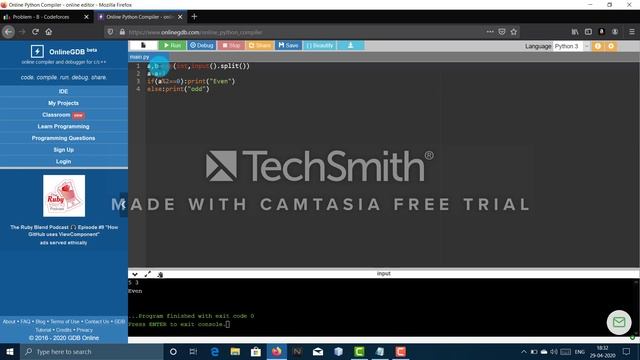Screen dimensions: 640x360
Task: Save the current project
Action: tap(288, 45)
